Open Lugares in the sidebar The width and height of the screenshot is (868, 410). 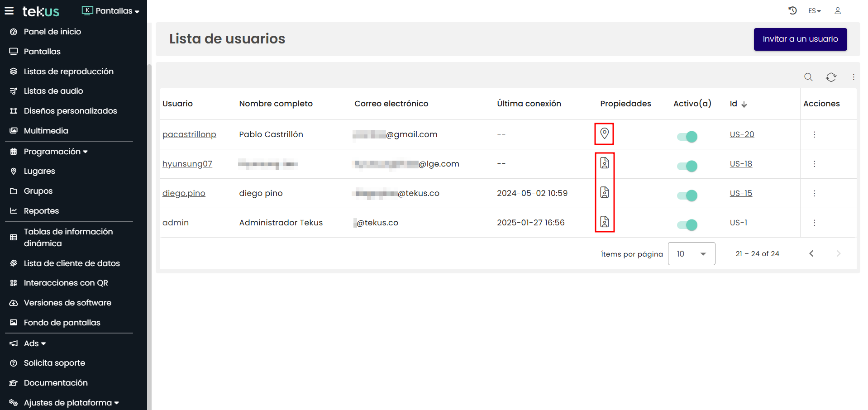tap(39, 171)
